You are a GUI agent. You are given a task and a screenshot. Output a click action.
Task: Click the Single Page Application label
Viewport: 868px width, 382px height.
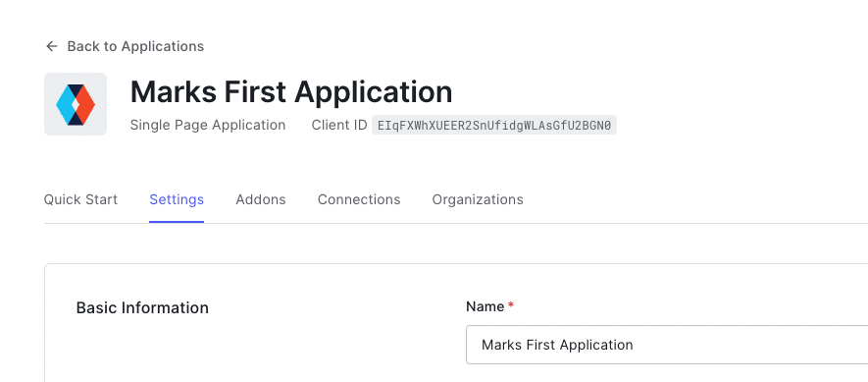208,126
